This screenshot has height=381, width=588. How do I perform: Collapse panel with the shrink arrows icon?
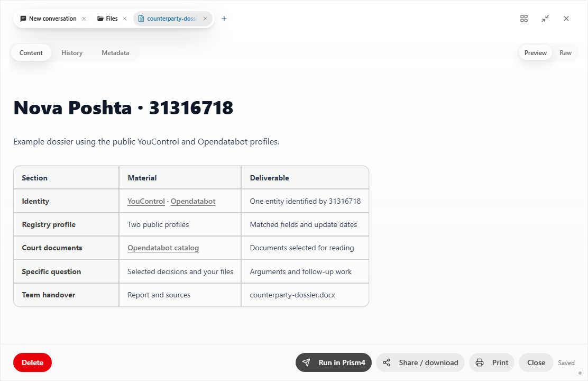pyautogui.click(x=545, y=19)
